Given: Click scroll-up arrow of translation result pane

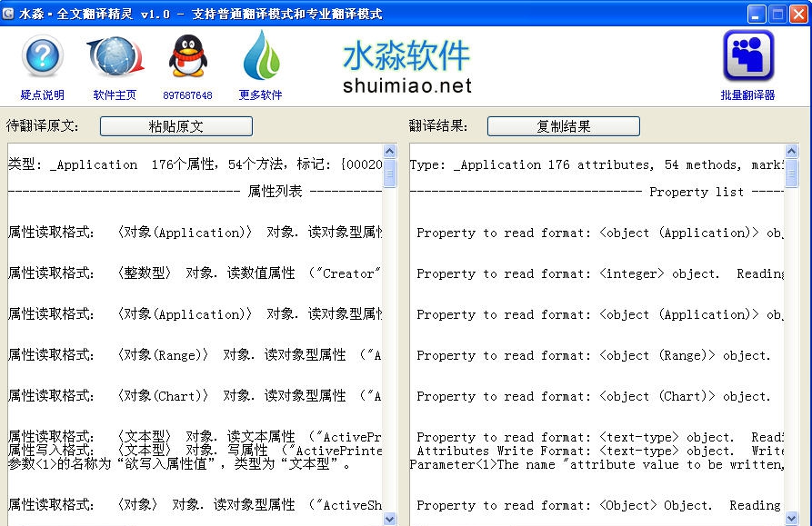Looking at the screenshot, I should 791,151.
